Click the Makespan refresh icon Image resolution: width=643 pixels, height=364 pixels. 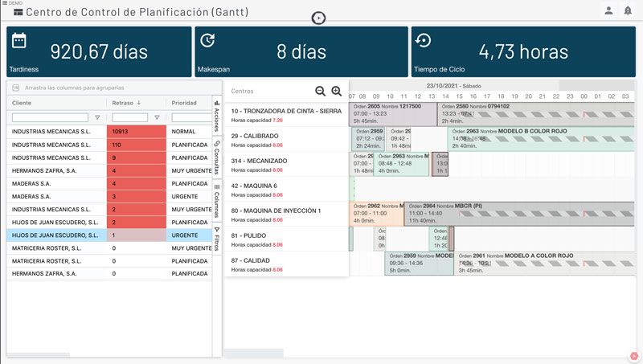point(207,40)
